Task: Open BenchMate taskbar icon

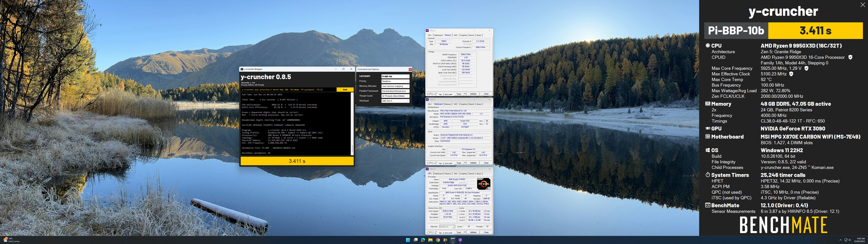Action: click(x=445, y=240)
